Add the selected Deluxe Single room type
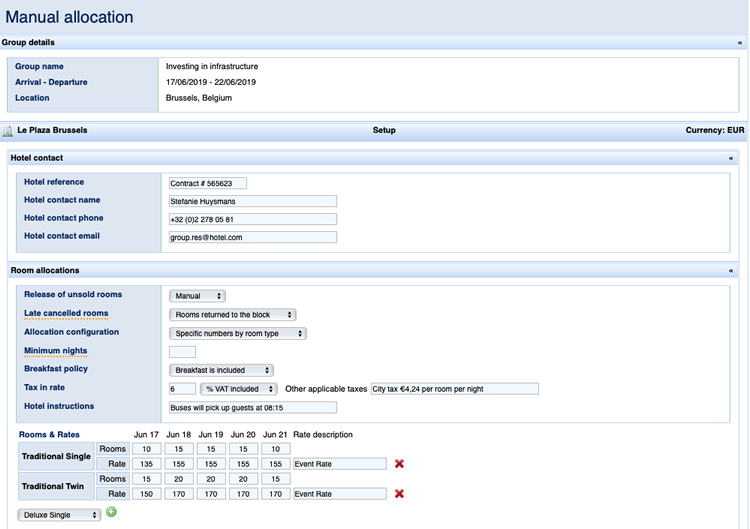750x529 pixels. point(111,512)
